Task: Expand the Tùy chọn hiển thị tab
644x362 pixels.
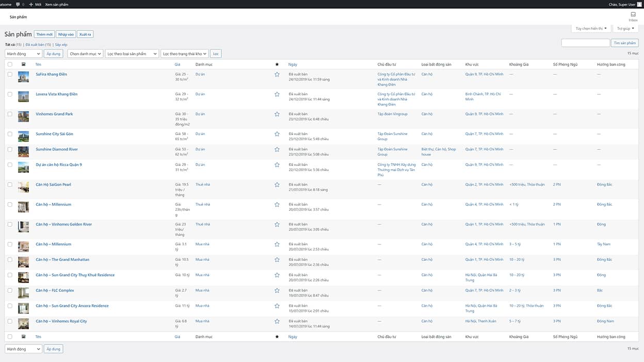Action: pyautogui.click(x=591, y=28)
